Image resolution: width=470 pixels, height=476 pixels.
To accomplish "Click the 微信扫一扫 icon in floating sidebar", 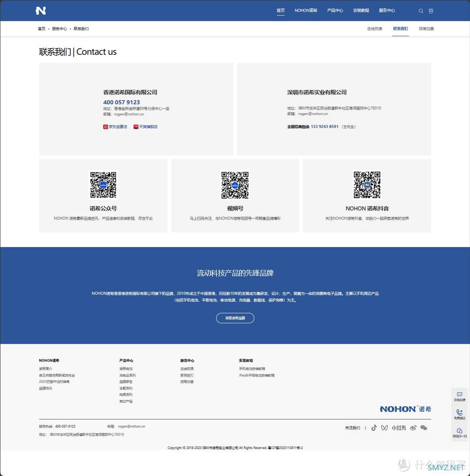I will tap(460, 431).
